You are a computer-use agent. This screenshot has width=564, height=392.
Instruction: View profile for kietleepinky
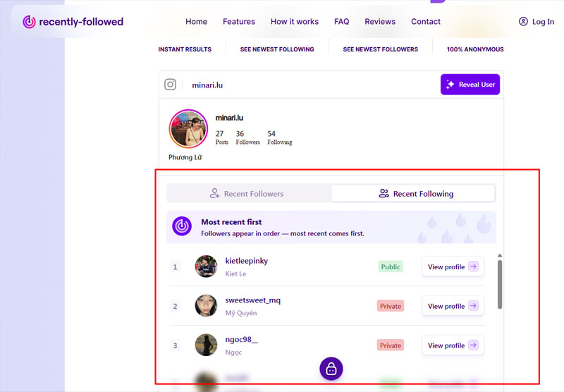(453, 267)
